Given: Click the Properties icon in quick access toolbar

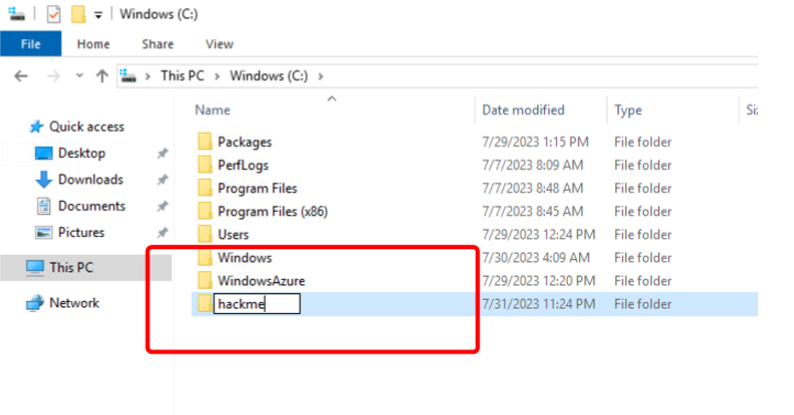Looking at the screenshot, I should pos(54,15).
